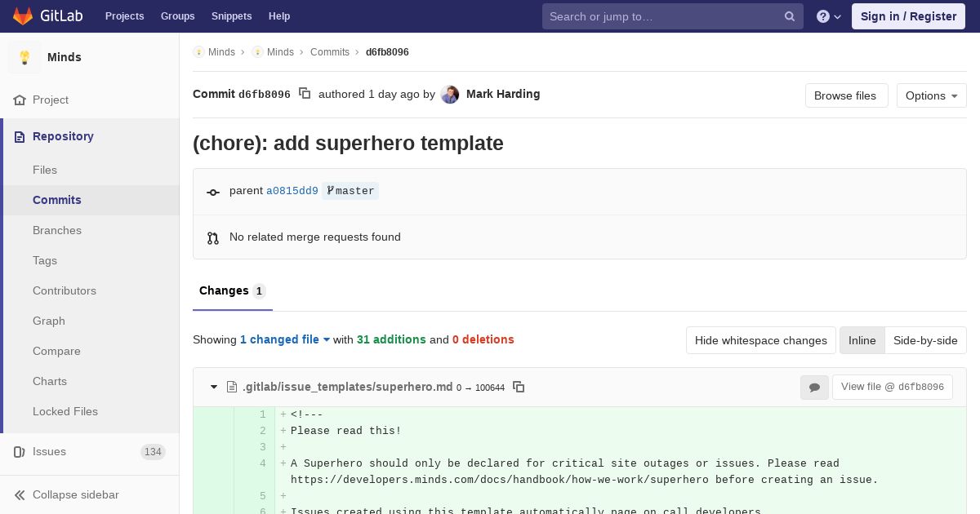Viewport: 980px width, 514px height.
Task: Click Mark Harding's avatar image
Action: pyautogui.click(x=450, y=95)
